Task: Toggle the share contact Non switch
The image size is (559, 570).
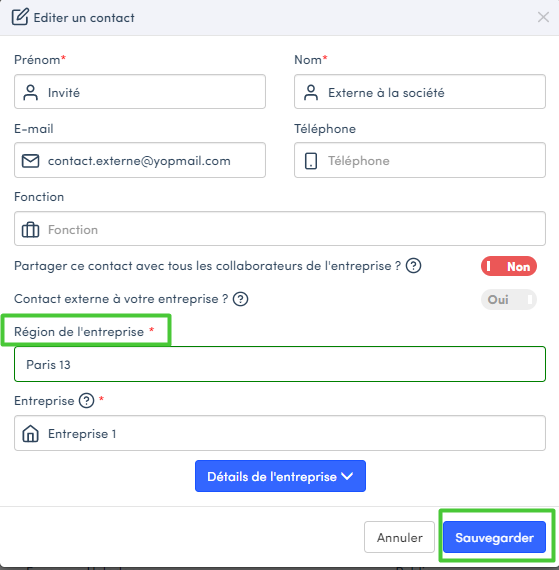Action: click(508, 266)
